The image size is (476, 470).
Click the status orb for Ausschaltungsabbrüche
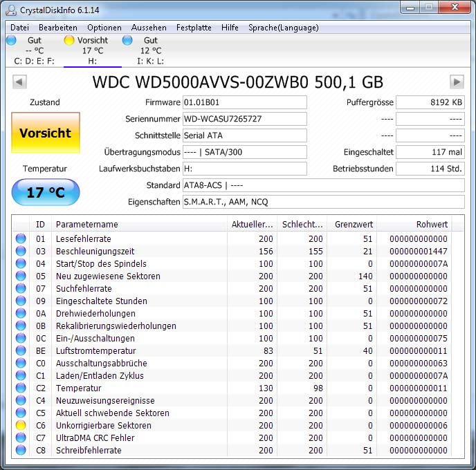pos(21,363)
